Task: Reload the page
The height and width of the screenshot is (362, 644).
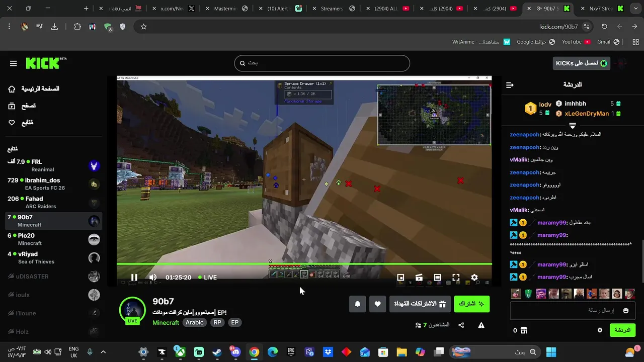Action: (x=604, y=27)
